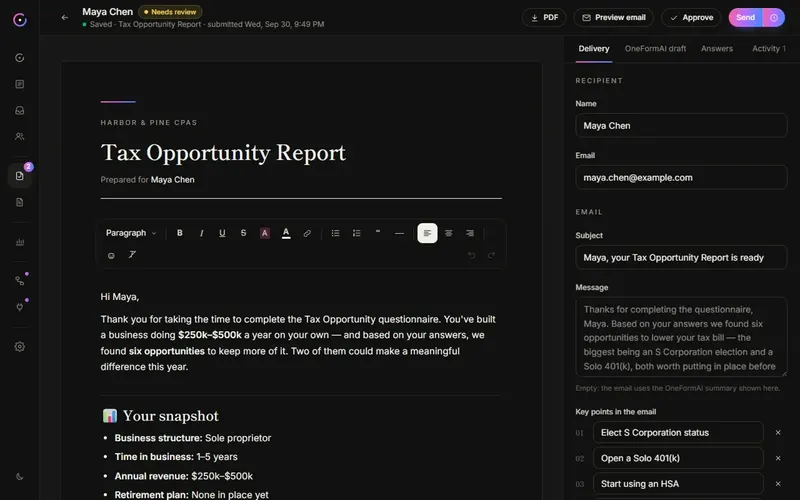Edit the recipient Name field
The height and width of the screenshot is (500, 800).
click(681, 126)
